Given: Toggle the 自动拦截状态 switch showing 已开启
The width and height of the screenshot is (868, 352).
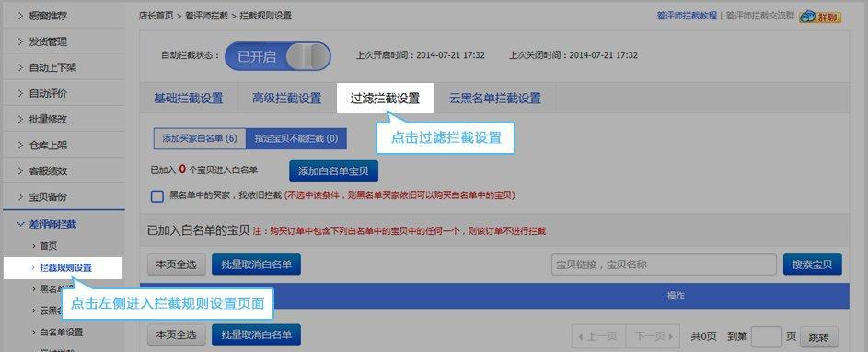Looking at the screenshot, I should pyautogui.click(x=277, y=56).
